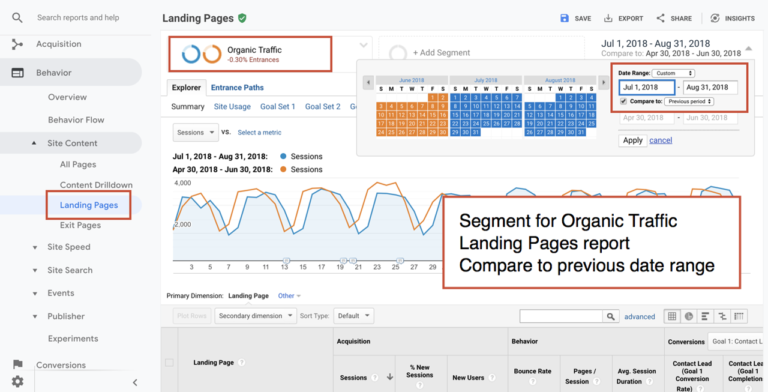Click the Conversions flag icon

[x=18, y=364]
